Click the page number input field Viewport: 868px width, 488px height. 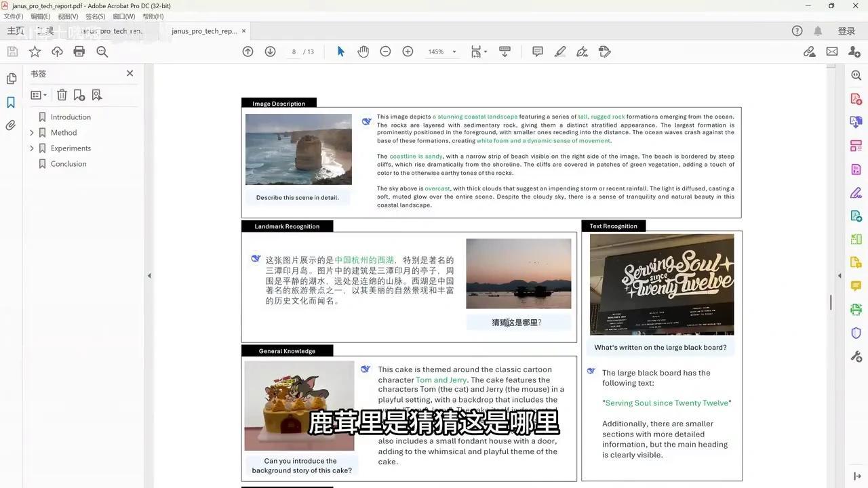tap(294, 51)
